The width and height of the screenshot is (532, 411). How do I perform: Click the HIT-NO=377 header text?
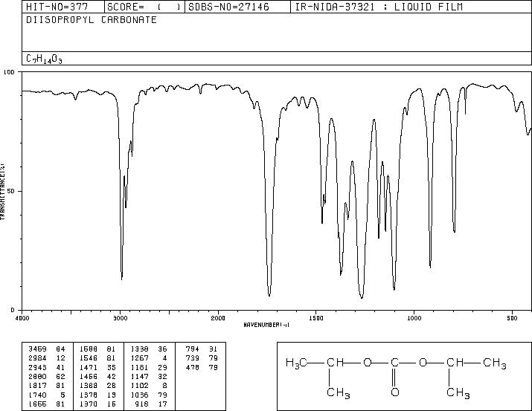pos(57,7)
